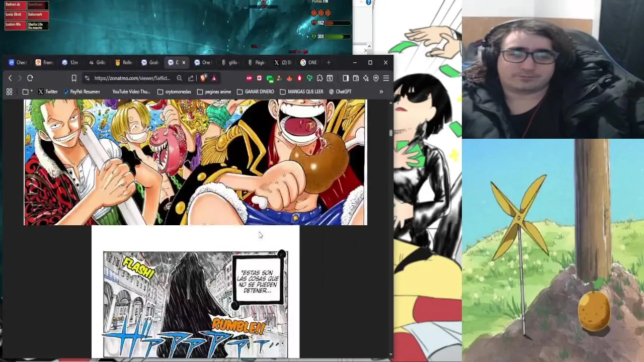Open site settings icon beside the URL
This screenshot has width=644, height=362.
(x=87, y=78)
